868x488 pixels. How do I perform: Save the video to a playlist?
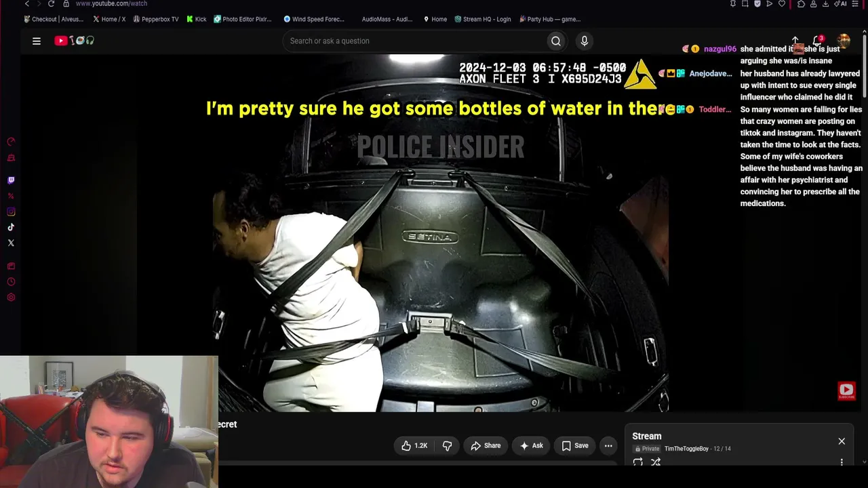[575, 445]
